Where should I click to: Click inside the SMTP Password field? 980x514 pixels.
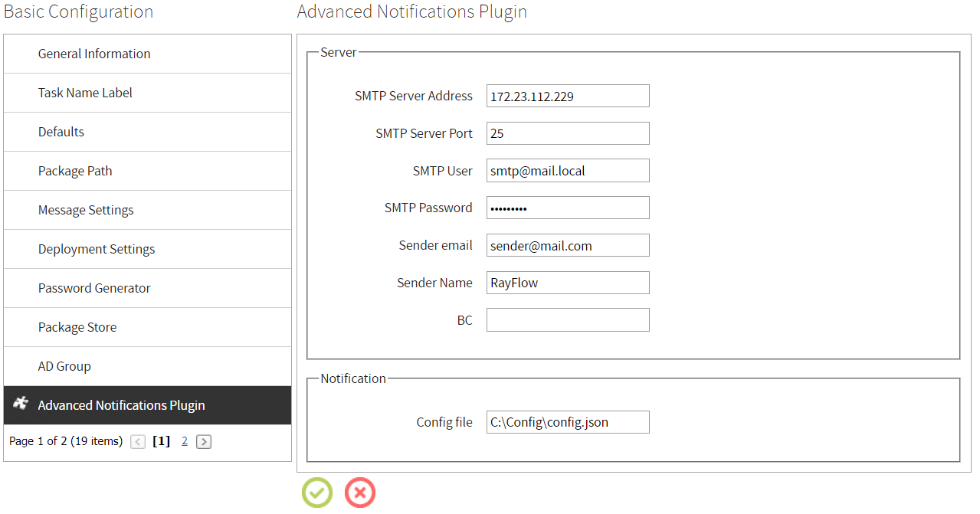567,207
